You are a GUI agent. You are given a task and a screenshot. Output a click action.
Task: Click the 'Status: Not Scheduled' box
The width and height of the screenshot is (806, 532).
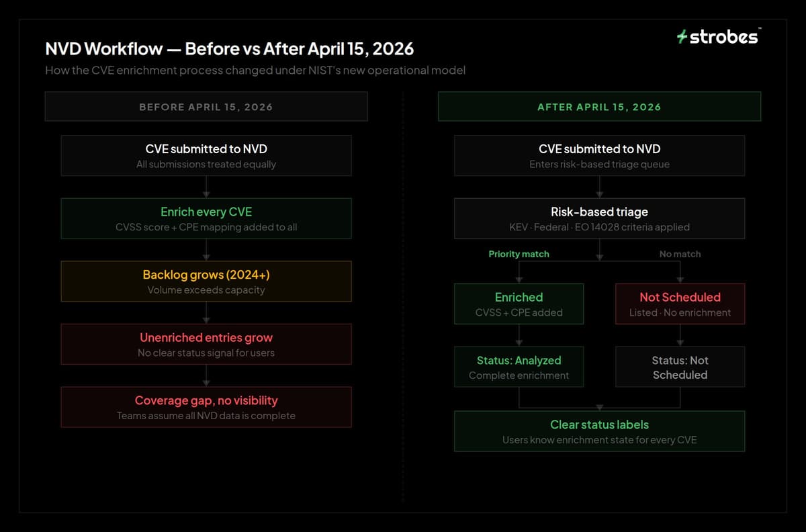tap(680, 367)
